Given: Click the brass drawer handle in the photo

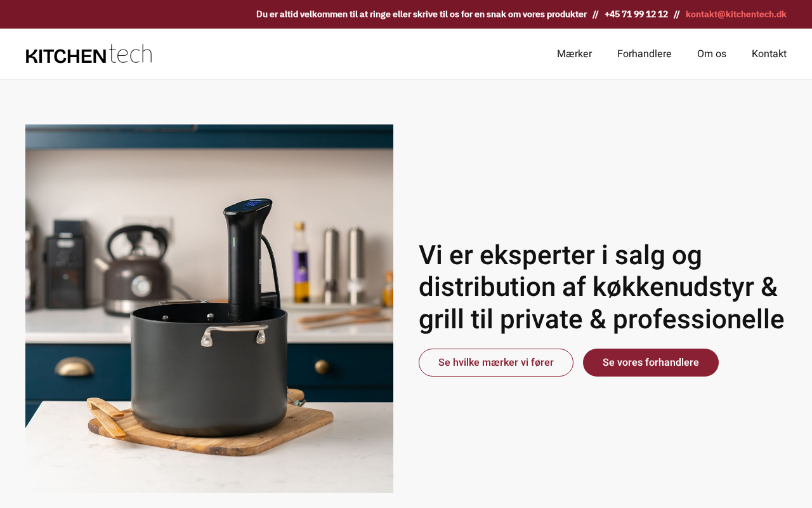Looking at the screenshot, I should point(73,367).
